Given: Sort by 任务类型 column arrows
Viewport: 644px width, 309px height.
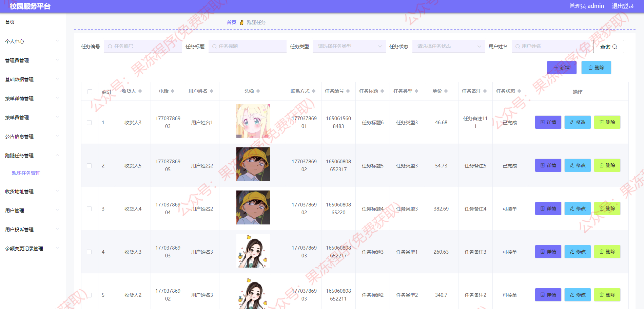Looking at the screenshot, I should coord(416,91).
